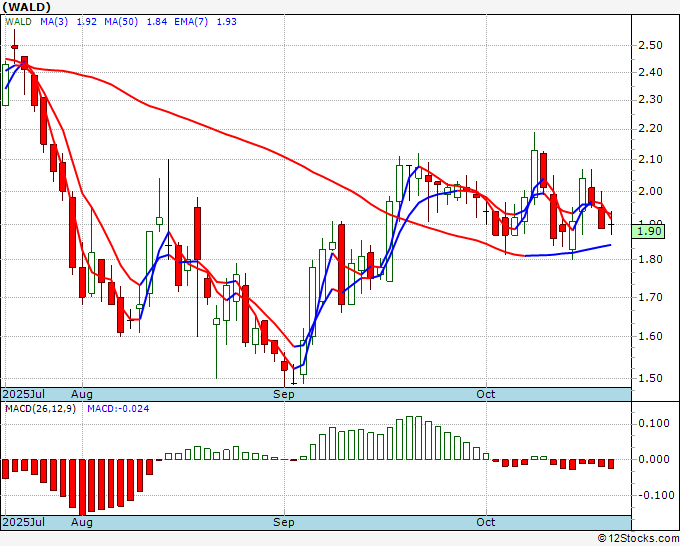
Task: Open the 12Stocks.com copyright link
Action: [638, 539]
